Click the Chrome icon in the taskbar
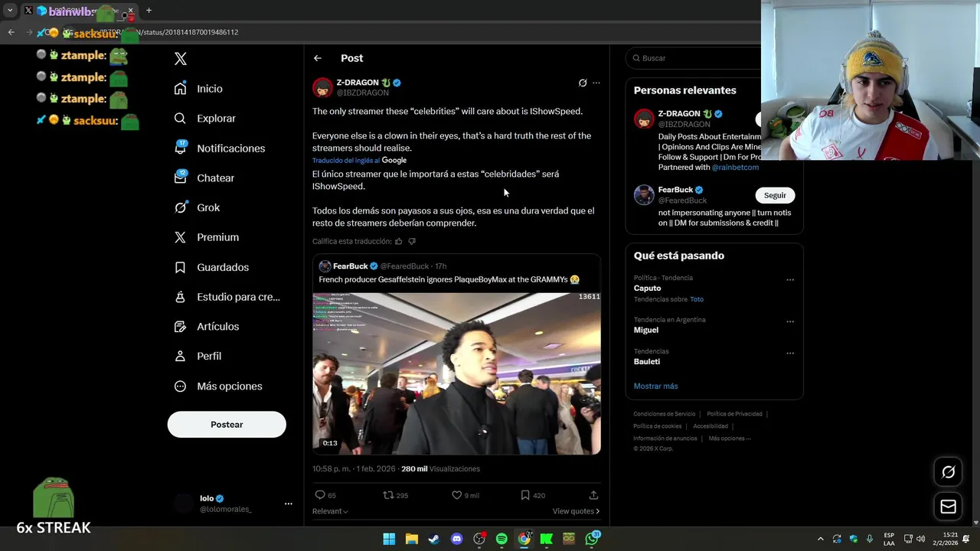Screen dimensions: 980x551 (524, 539)
